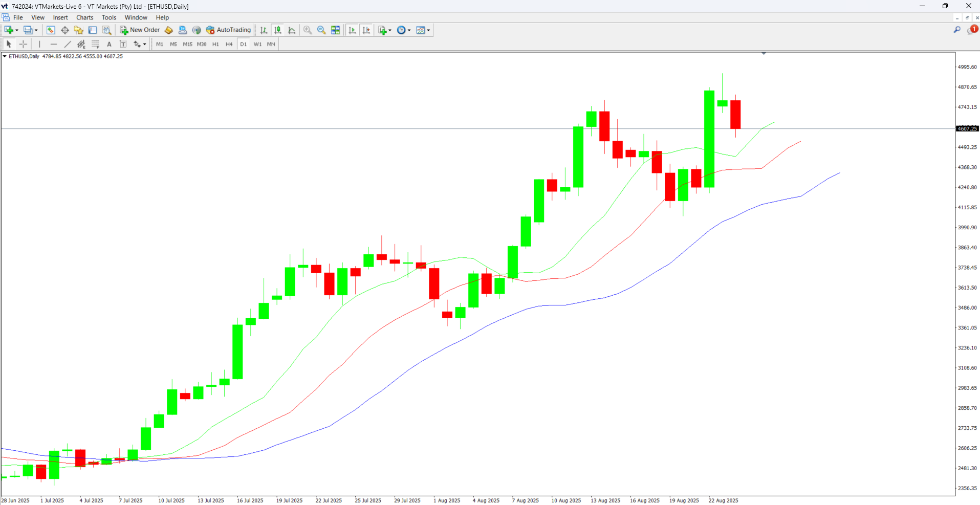Switch chart to candlestick display
The height and width of the screenshot is (505, 980).
point(278,30)
